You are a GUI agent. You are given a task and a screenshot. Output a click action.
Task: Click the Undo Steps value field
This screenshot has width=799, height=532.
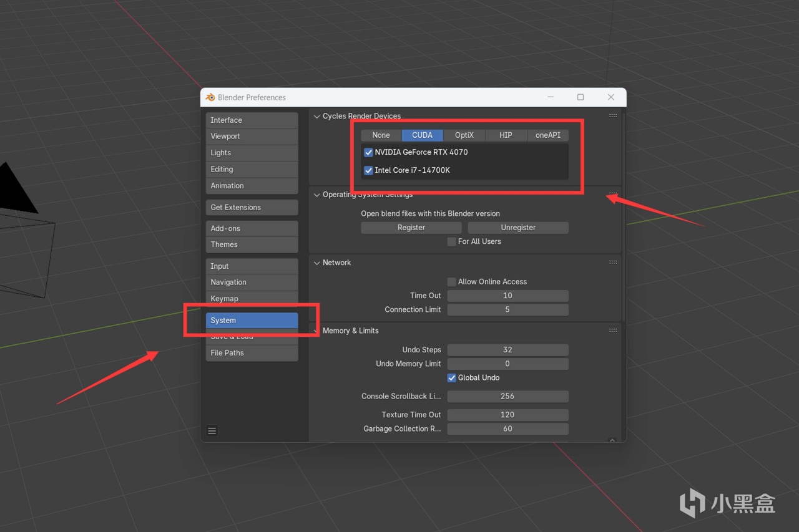click(507, 350)
